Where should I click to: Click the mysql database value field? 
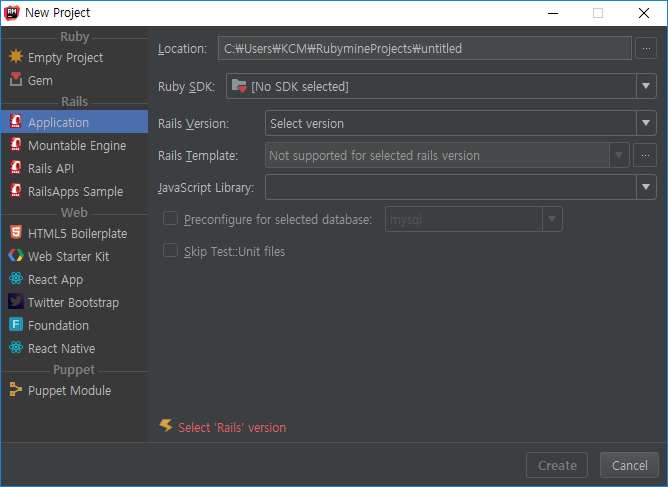[x=464, y=219]
